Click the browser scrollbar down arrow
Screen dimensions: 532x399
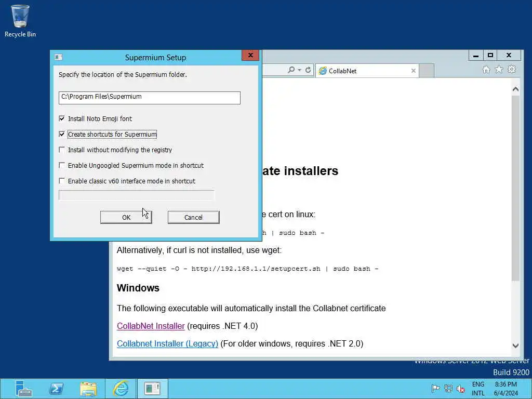515,345
